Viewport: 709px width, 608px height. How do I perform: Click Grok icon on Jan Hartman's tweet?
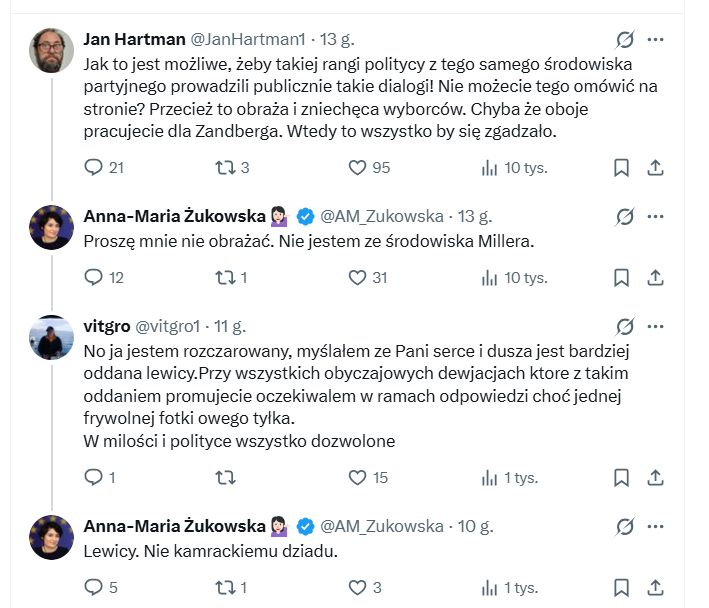[625, 40]
